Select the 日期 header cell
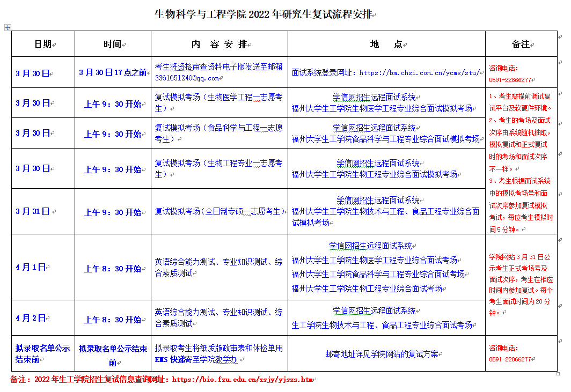 point(43,44)
